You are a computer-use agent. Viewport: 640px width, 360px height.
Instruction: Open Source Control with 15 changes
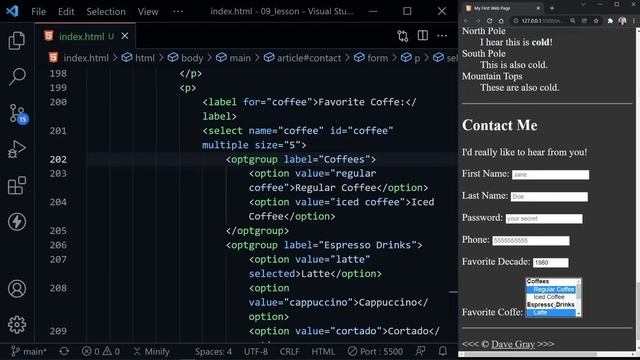pos(18,113)
